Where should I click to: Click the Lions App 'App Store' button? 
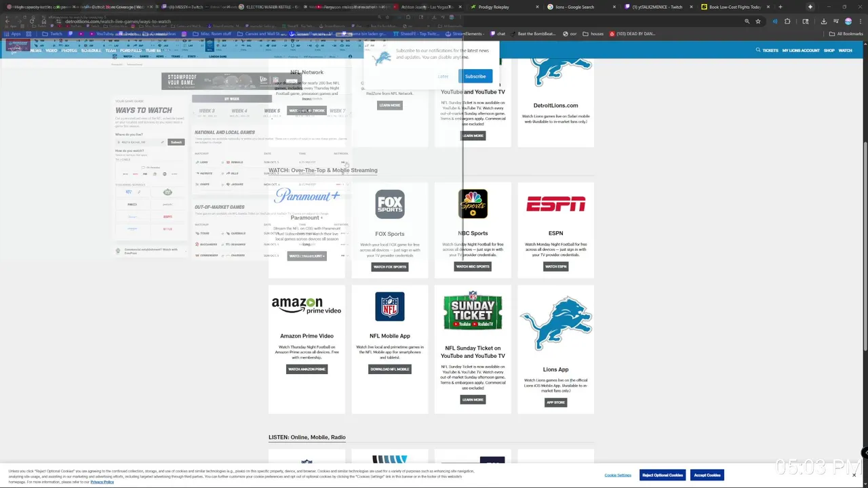click(555, 403)
